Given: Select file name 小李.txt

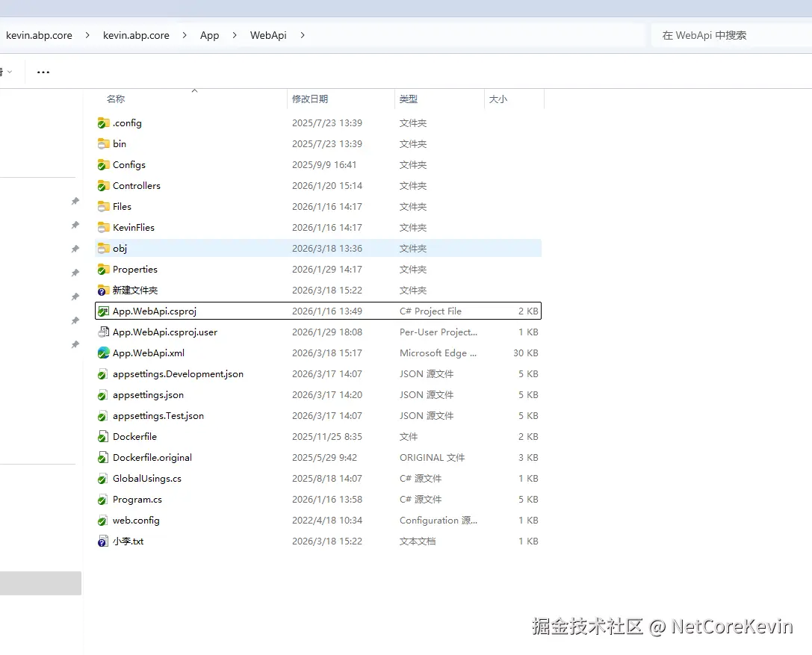Looking at the screenshot, I should 128,541.
